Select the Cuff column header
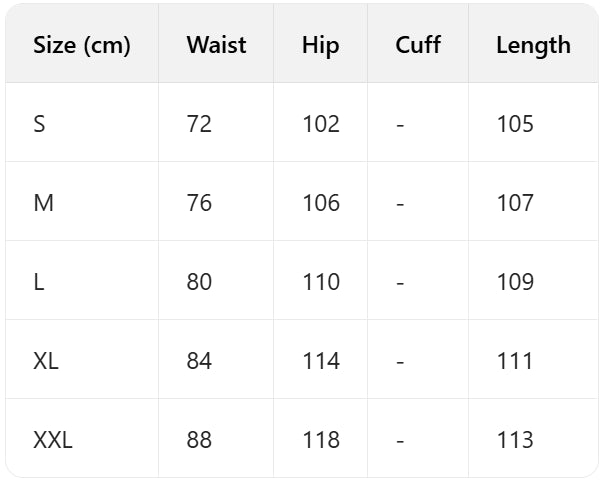The width and height of the screenshot is (614, 480). pos(418,45)
